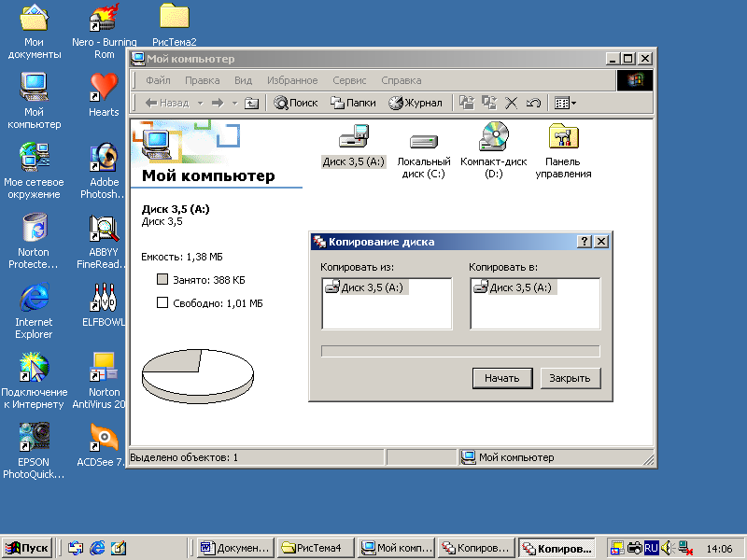Select РисТема2 folder on desktop

coord(174,25)
